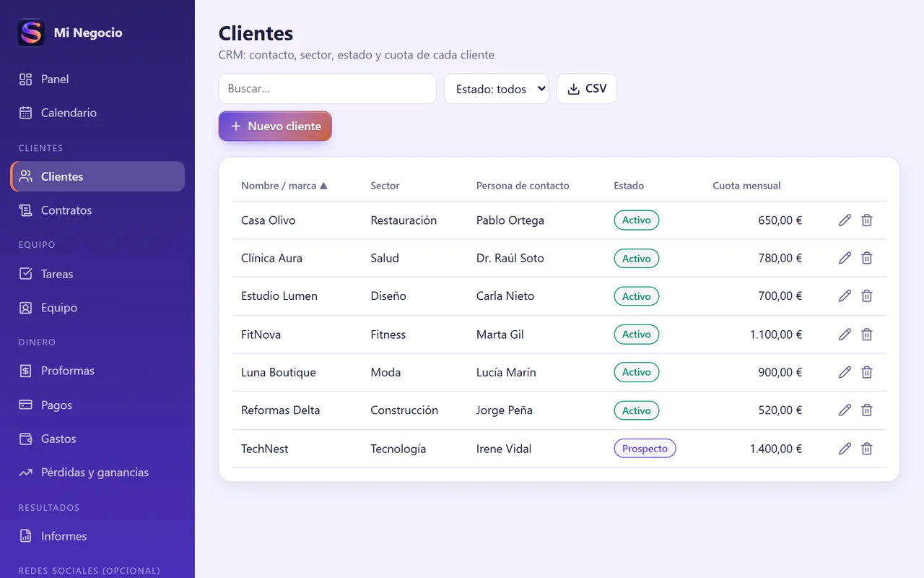
Task: Open Calendario in the sidebar
Action: pyautogui.click(x=97, y=113)
